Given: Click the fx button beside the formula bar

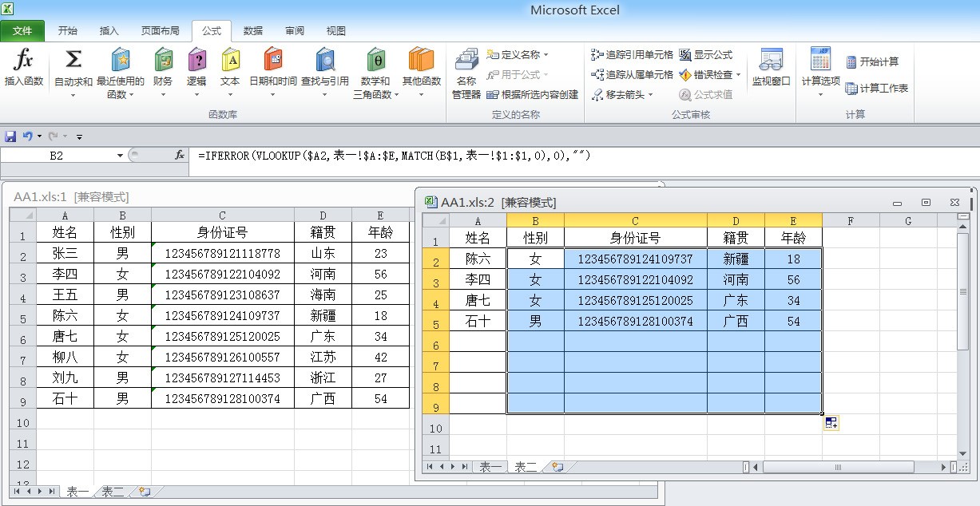Looking at the screenshot, I should pos(180,156).
